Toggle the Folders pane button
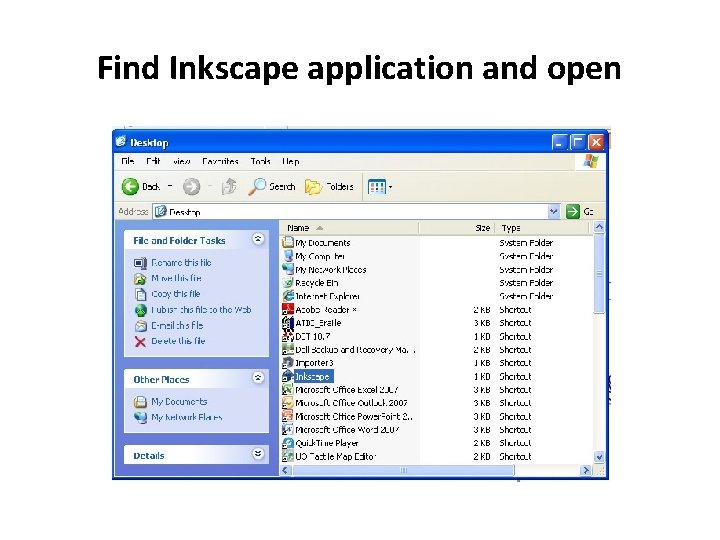 coord(330,186)
